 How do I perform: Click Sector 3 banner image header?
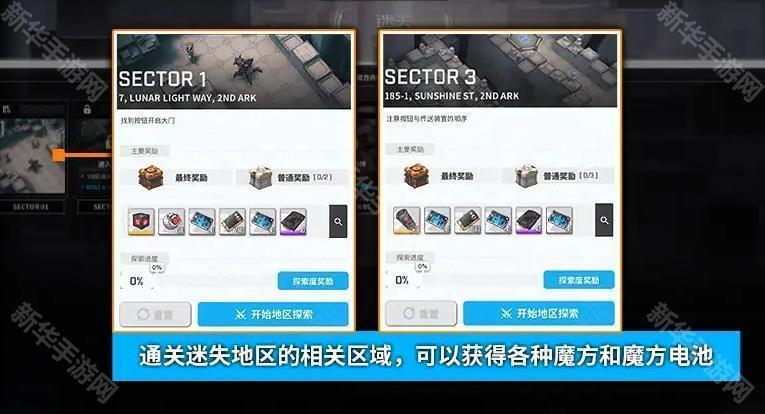[x=500, y=70]
